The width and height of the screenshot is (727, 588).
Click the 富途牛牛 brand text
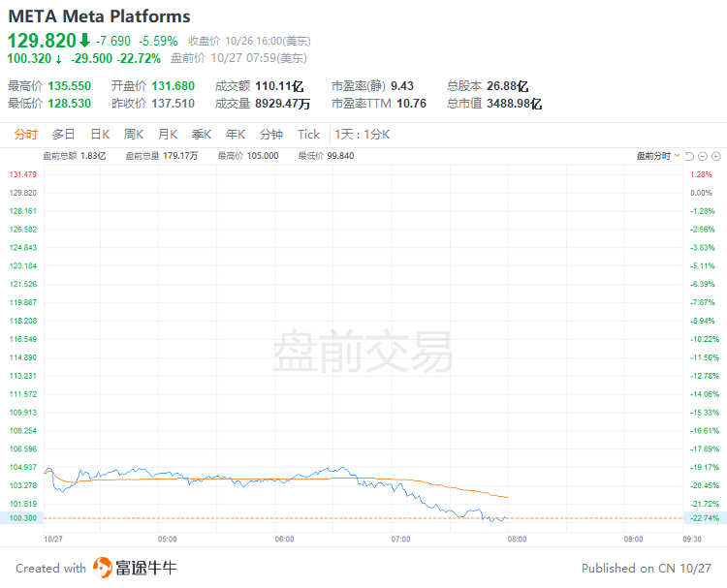146,568
